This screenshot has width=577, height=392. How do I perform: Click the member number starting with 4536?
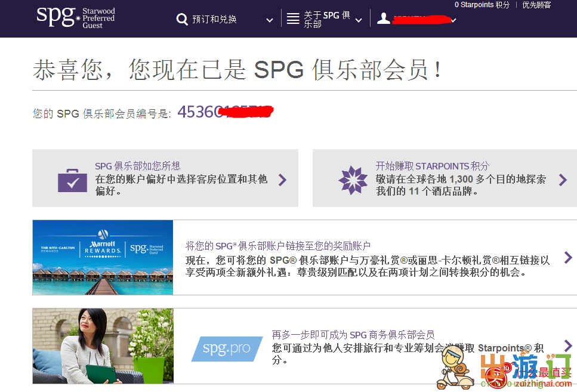[x=225, y=112]
